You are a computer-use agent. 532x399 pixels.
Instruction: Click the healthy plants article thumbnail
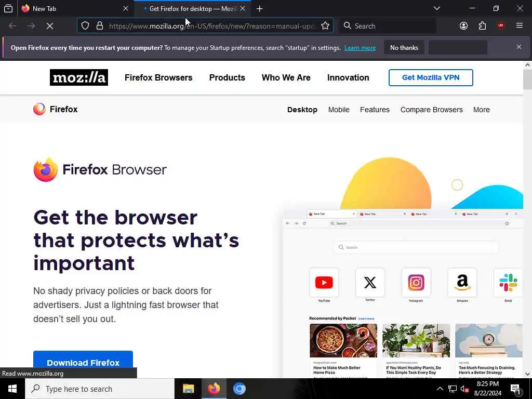(416, 340)
